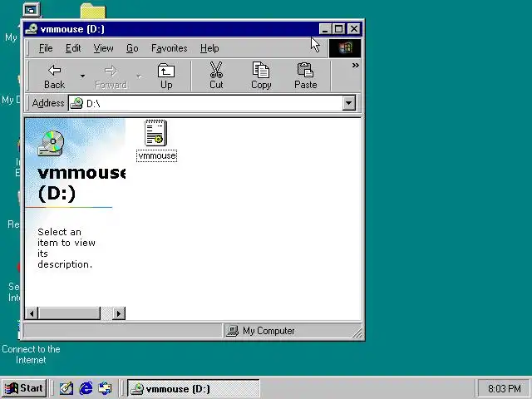Open the File menu
Viewport: 532px width, 399px height.
pyautogui.click(x=46, y=48)
